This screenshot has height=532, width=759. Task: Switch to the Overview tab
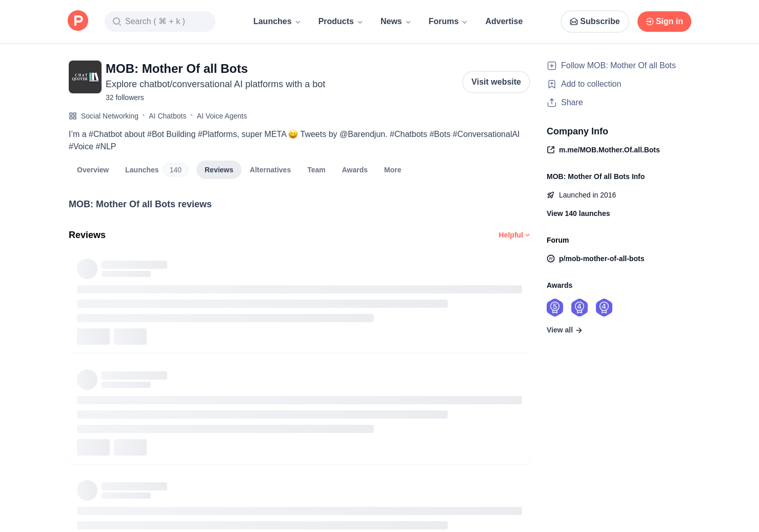pyautogui.click(x=93, y=170)
